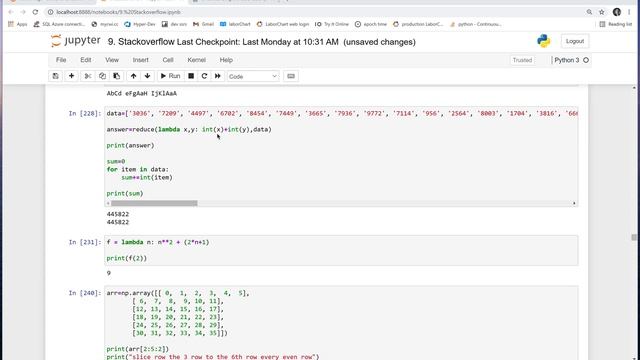This screenshot has width=640, height=360.
Task: Click the kernel idle indicator circle
Action: click(x=586, y=60)
